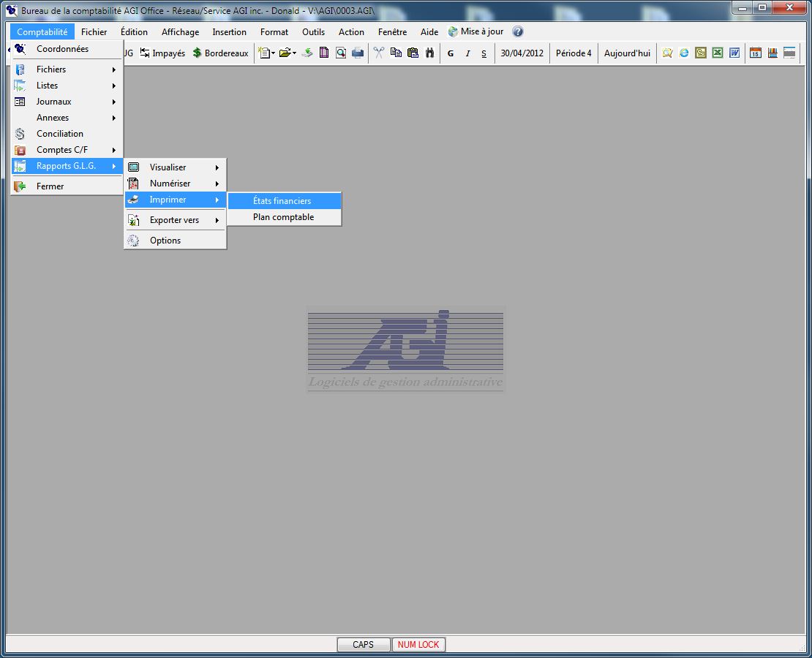Select the Rapports G.L.G. entry
The height and width of the screenshot is (658, 812).
(x=67, y=166)
